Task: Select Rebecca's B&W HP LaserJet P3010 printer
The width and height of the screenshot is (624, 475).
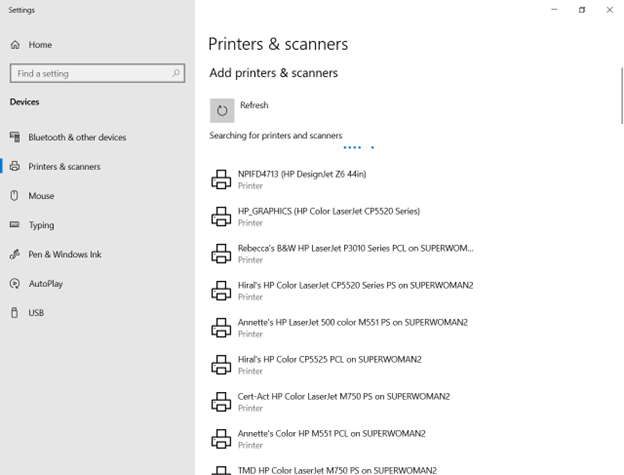Action: point(342,253)
